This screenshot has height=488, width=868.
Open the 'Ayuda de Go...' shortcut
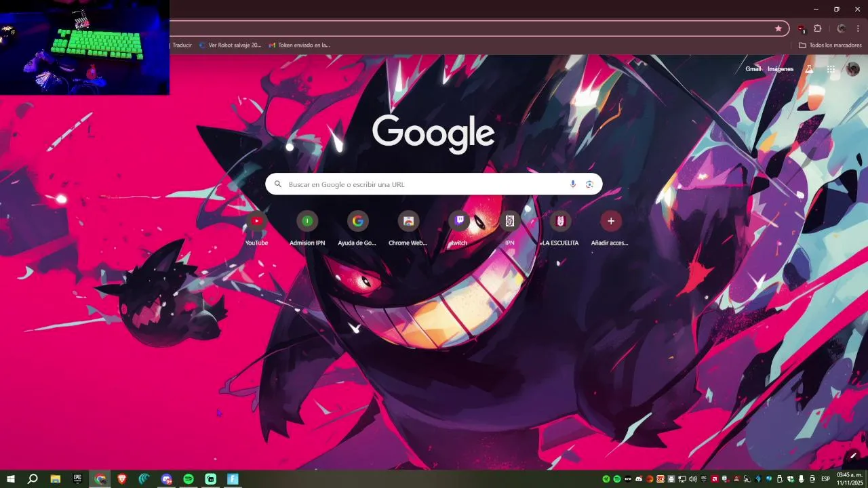pyautogui.click(x=357, y=228)
